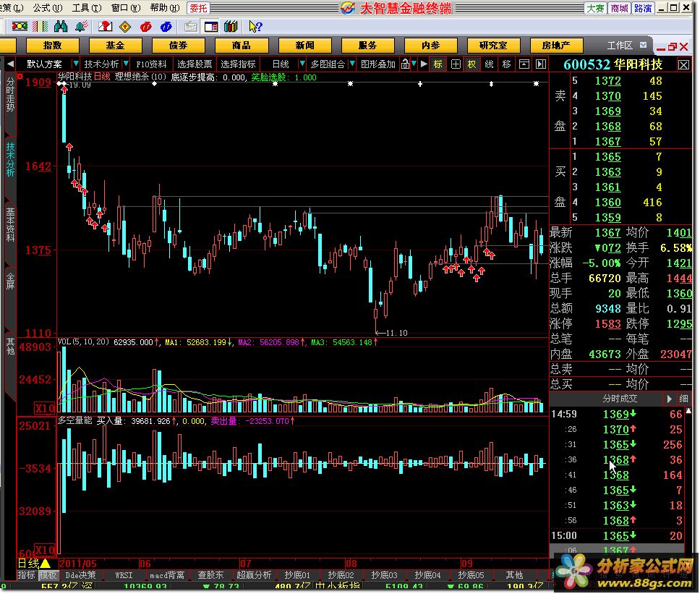Image resolution: width=700 pixels, height=594 pixels.
Task: Click the 大智慧 logo in title bar
Action: (x=348, y=7)
